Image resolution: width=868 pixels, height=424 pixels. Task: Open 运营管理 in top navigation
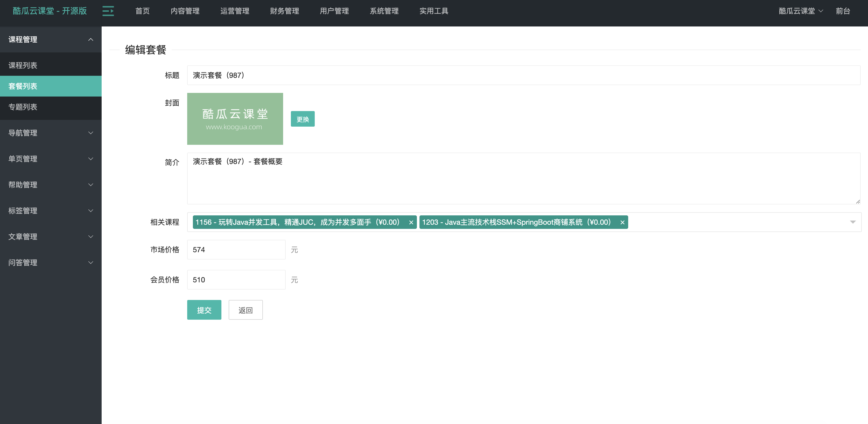click(235, 11)
